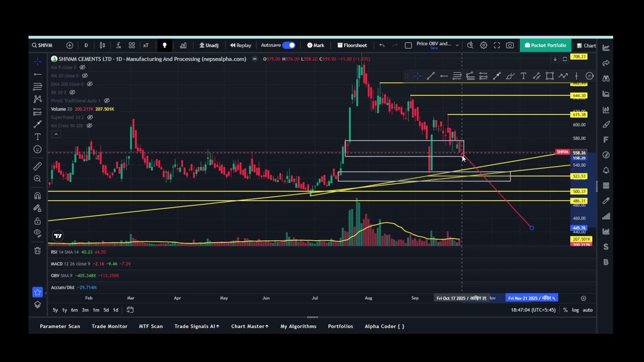Open the candlestick chart style menu
Viewport: 644px width, 362px height.
coord(102,45)
